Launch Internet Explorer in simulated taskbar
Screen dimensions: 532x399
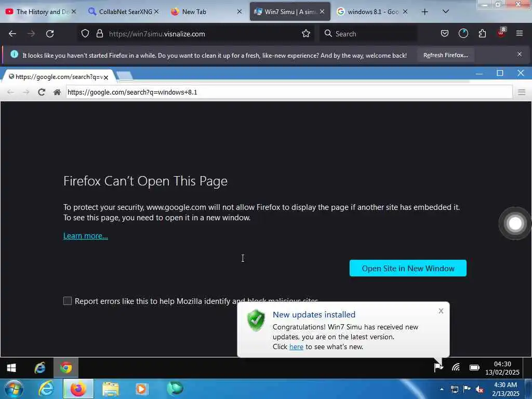click(40, 368)
